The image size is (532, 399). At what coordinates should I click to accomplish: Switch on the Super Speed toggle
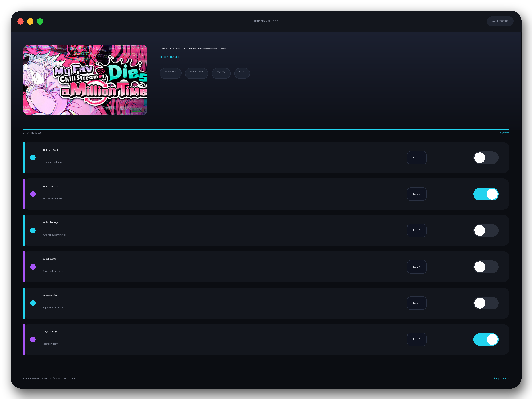(x=486, y=267)
